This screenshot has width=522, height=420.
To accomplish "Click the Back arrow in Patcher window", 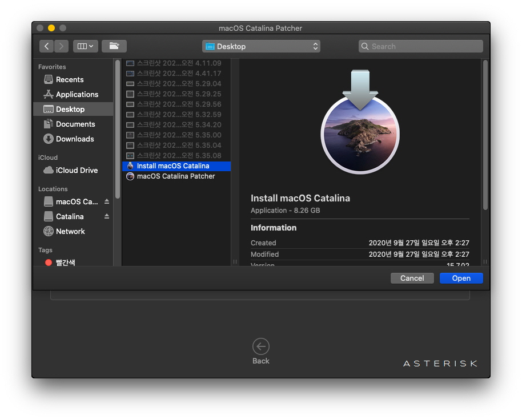I will (x=260, y=346).
